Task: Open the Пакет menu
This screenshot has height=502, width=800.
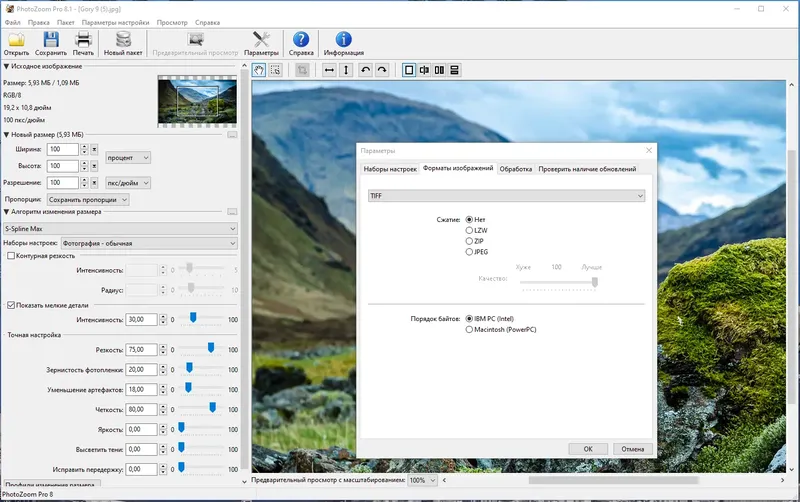Action: pyautogui.click(x=66, y=21)
